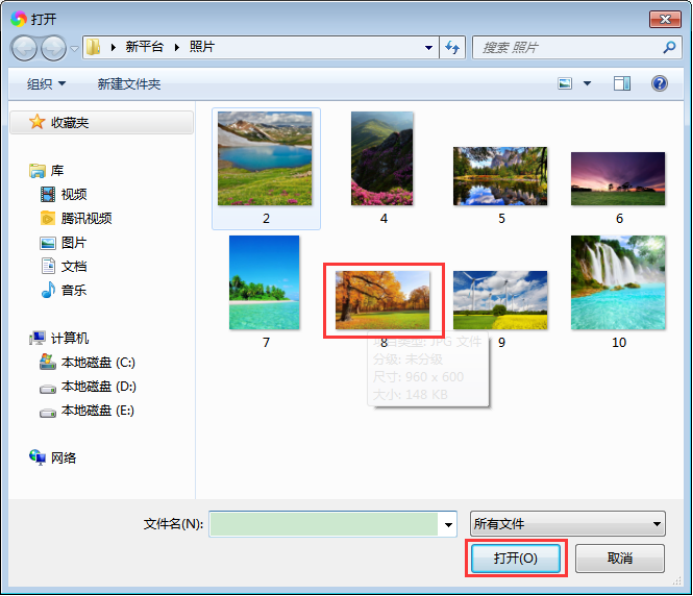
Task: Click the 打开(O) button
Action: pos(516,558)
